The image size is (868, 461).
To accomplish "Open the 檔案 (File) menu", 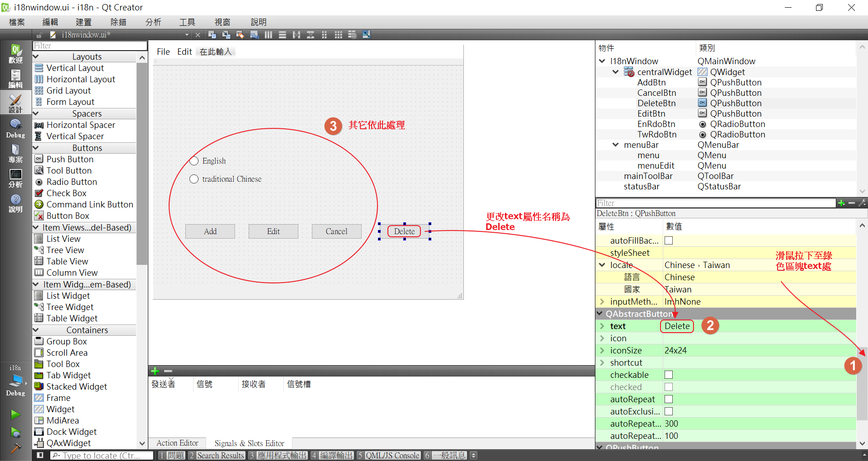I will pyautogui.click(x=17, y=22).
